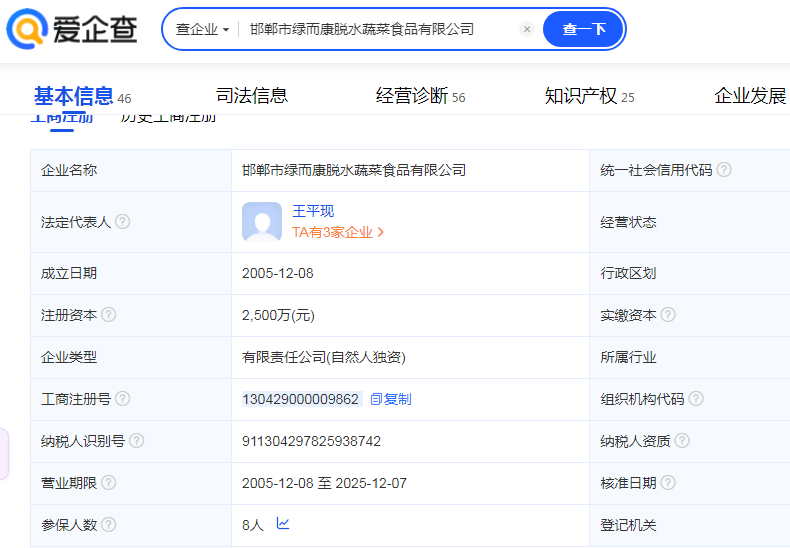
Task: Expand TA有3家企业 link arrow
Action: pyautogui.click(x=381, y=233)
